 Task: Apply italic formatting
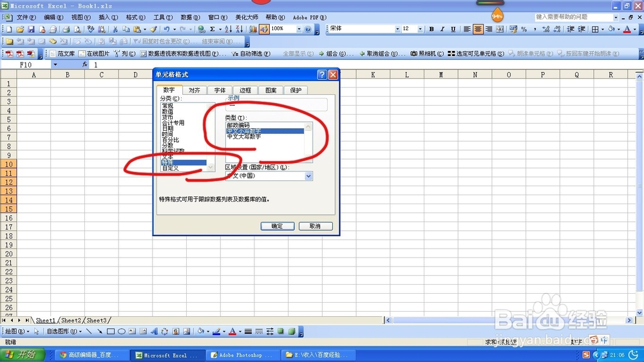click(442, 29)
